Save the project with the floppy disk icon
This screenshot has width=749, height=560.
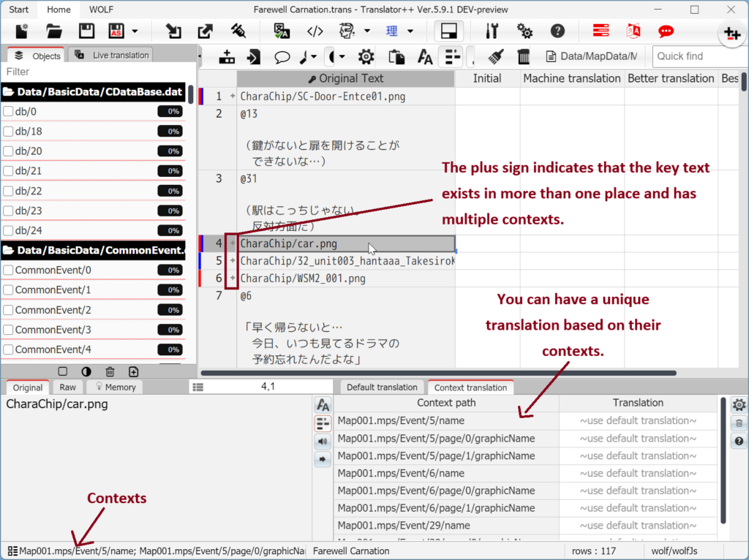click(x=86, y=31)
